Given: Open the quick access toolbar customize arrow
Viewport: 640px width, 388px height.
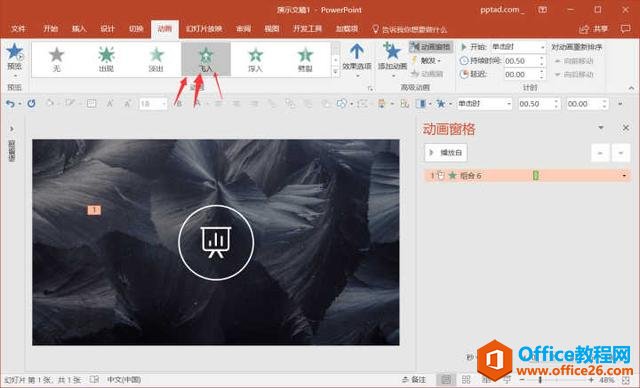Looking at the screenshot, I should coord(620,104).
